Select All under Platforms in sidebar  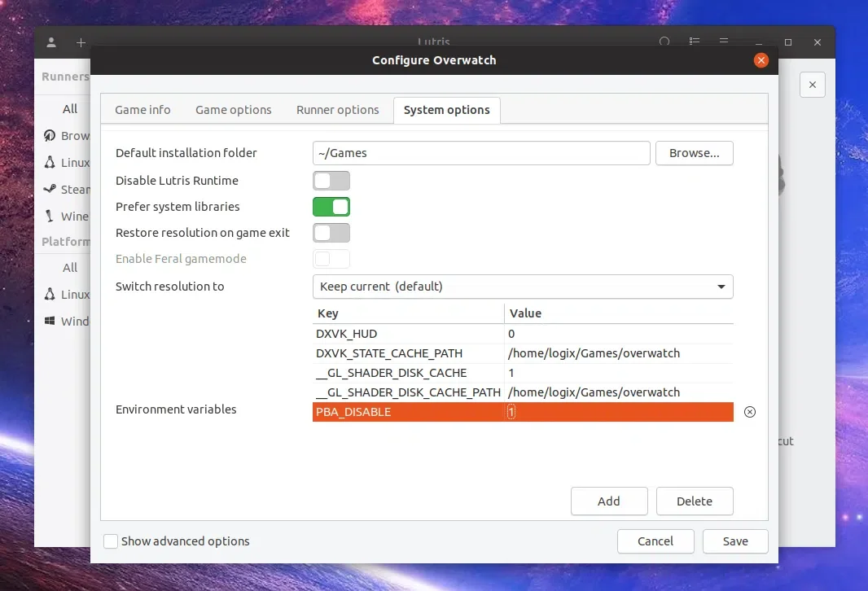[x=70, y=268]
